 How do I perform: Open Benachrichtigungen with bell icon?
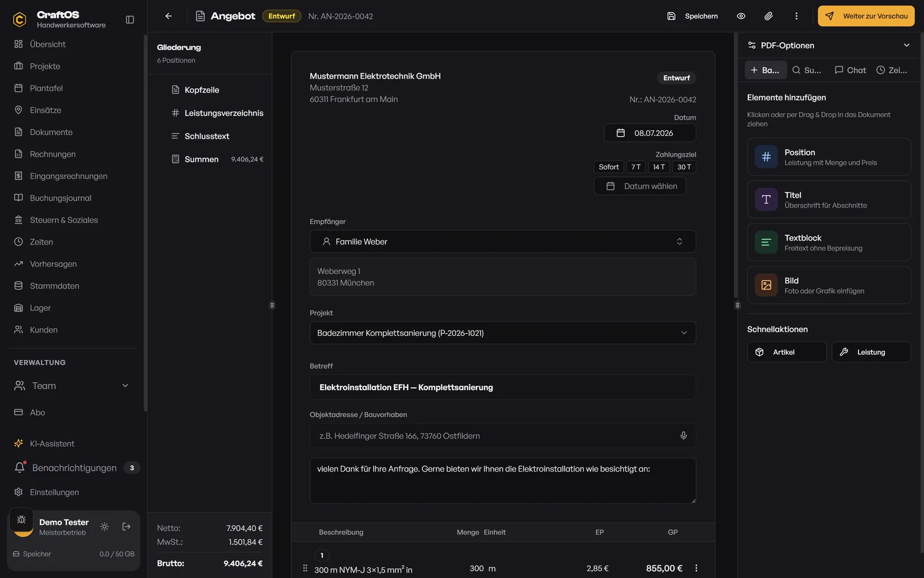[72, 468]
